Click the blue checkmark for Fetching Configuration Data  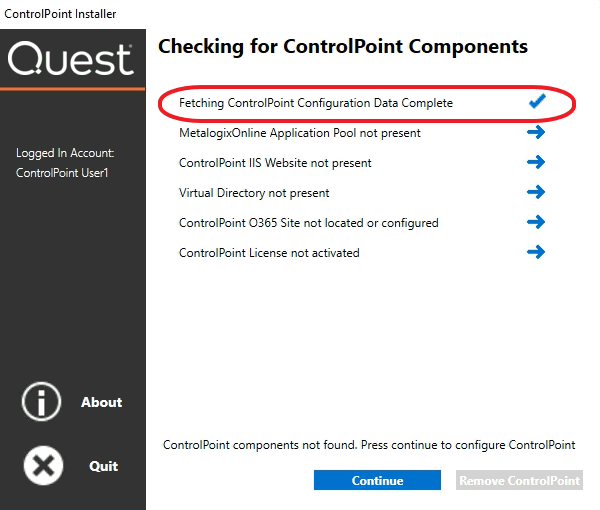536,102
